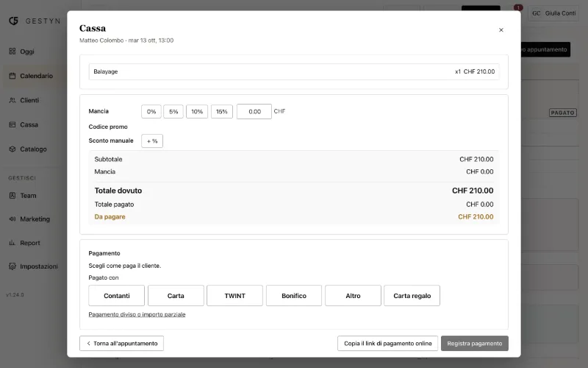Click the Impostazioni gear icon in sidebar
The height and width of the screenshot is (368, 588).
[12, 266]
